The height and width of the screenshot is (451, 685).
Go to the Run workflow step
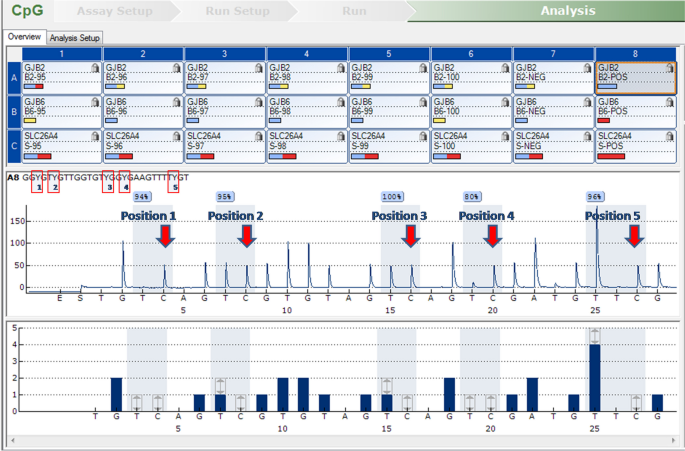pos(354,11)
